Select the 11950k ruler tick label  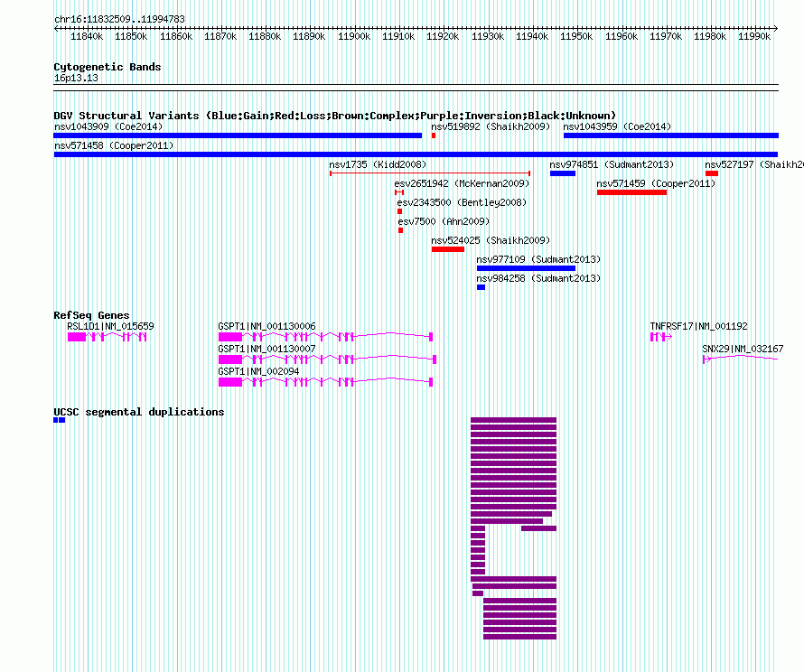(576, 36)
